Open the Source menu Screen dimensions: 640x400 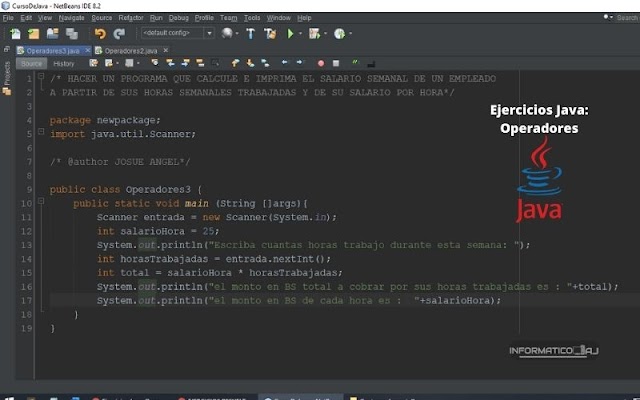pos(102,18)
